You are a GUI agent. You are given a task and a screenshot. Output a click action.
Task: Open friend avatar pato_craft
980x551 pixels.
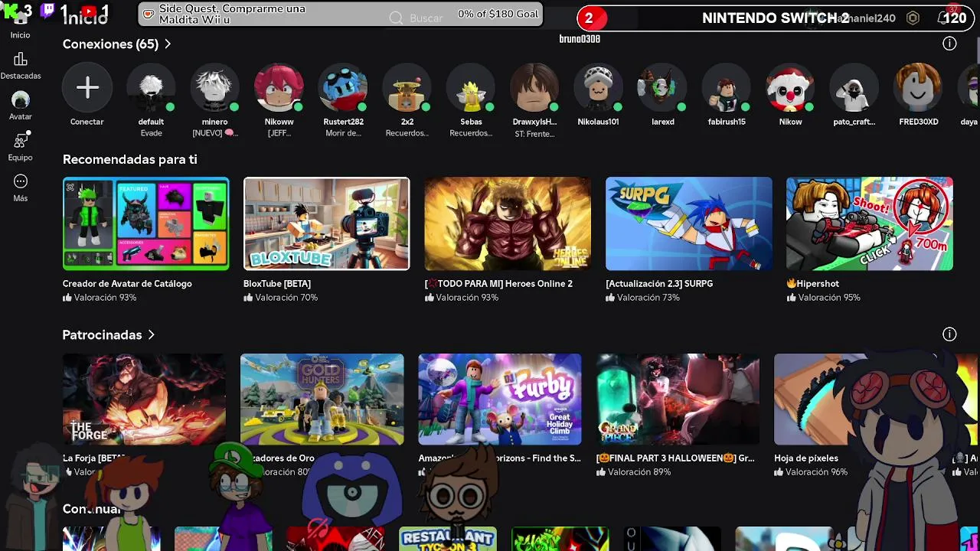pyautogui.click(x=854, y=88)
